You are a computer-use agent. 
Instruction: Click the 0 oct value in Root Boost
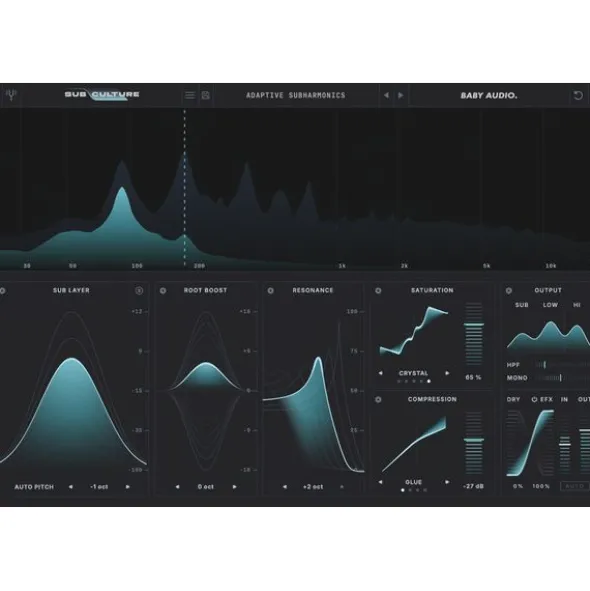click(x=206, y=487)
